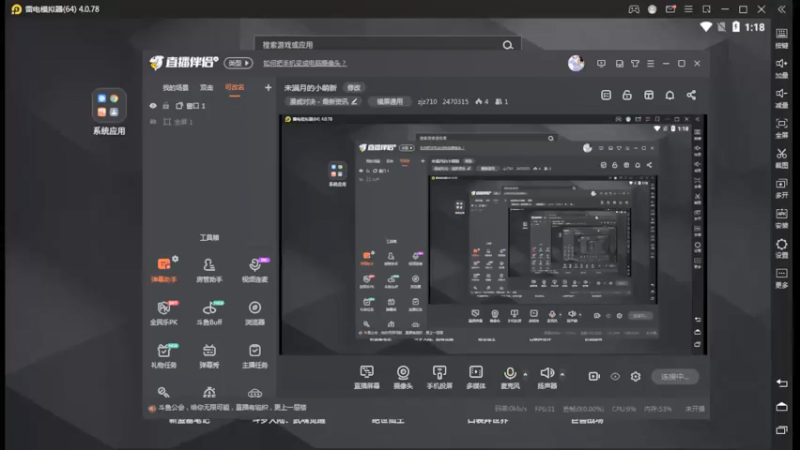Expand microphone options arrow
The image size is (800, 450).
[x=525, y=374]
